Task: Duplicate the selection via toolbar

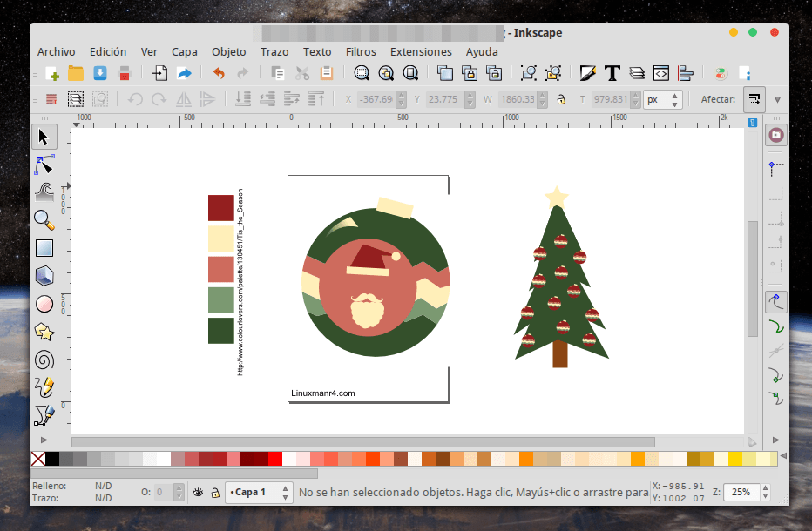Action: [445, 73]
